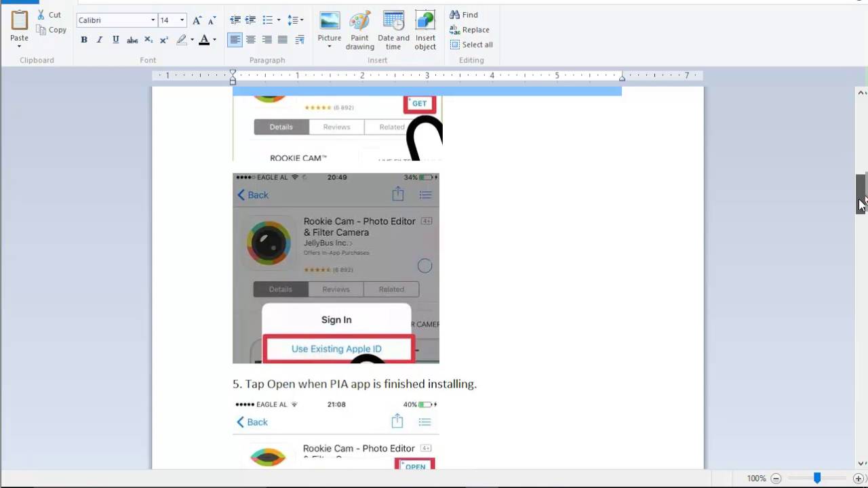Zoom in with the plus button
868x488 pixels.
pos(859,479)
